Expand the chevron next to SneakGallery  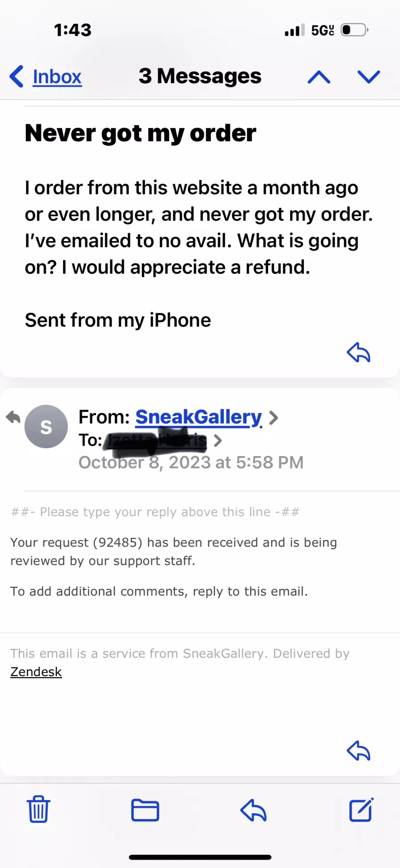pos(274,418)
